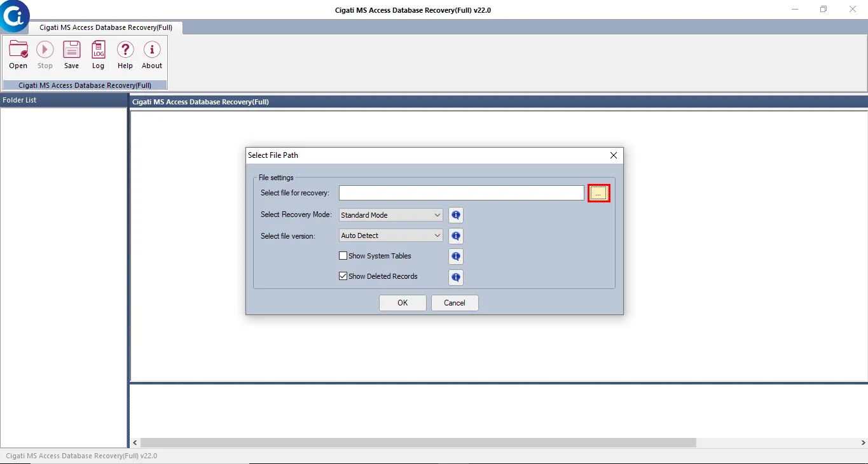Click the file for recovery input field

coord(462,193)
